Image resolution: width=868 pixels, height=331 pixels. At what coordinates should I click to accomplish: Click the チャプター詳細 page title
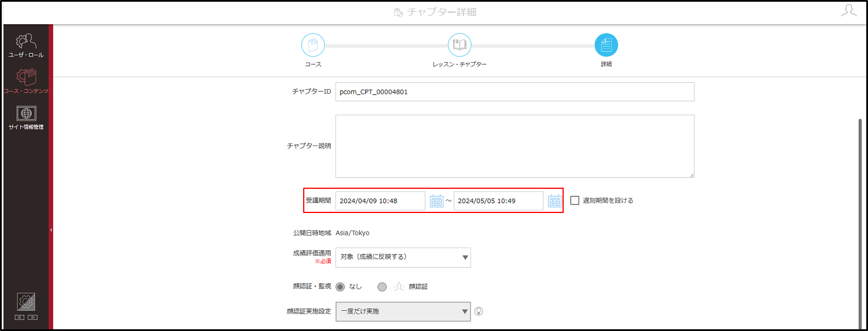click(x=441, y=12)
